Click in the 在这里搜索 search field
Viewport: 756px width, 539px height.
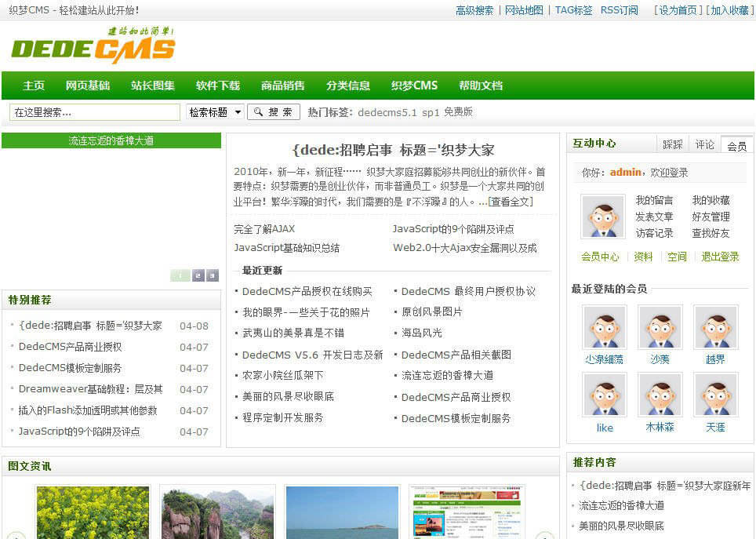coord(94,112)
